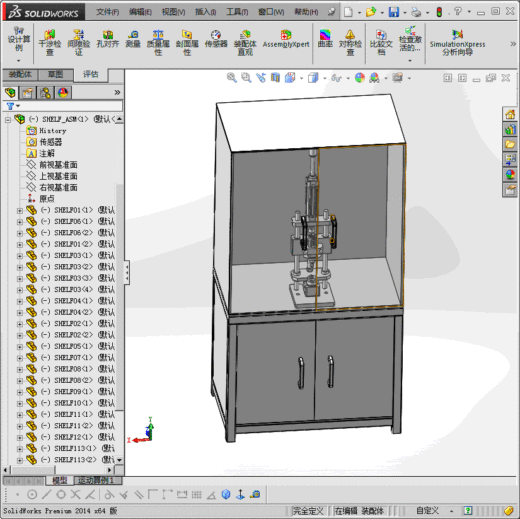Open 质量属性 mass properties tool
This screenshot has height=519, width=520.
tap(158, 42)
